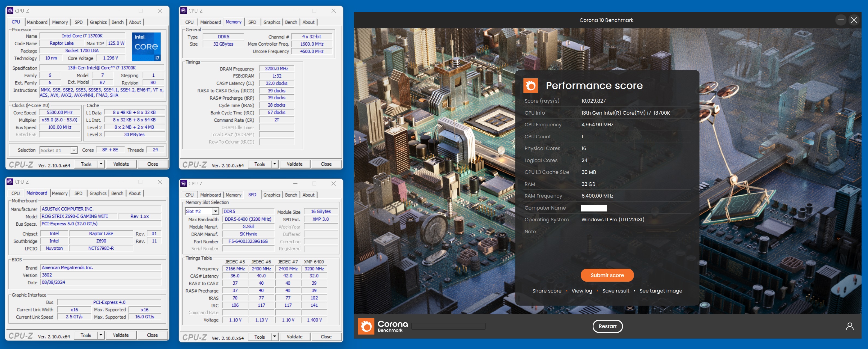This screenshot has height=349, width=868.
Task: Click the Module Manuf. value G.Skill
Action: point(248,227)
